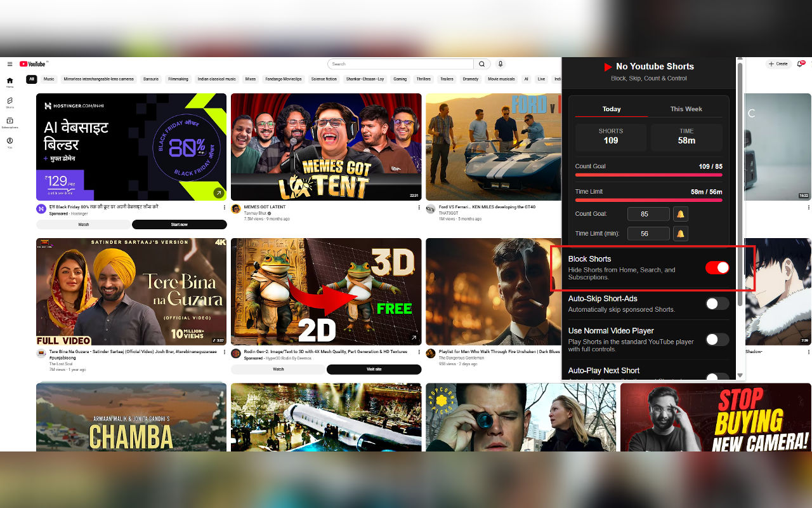Image resolution: width=812 pixels, height=508 pixels.
Task: Click the Create button
Action: 778,64
